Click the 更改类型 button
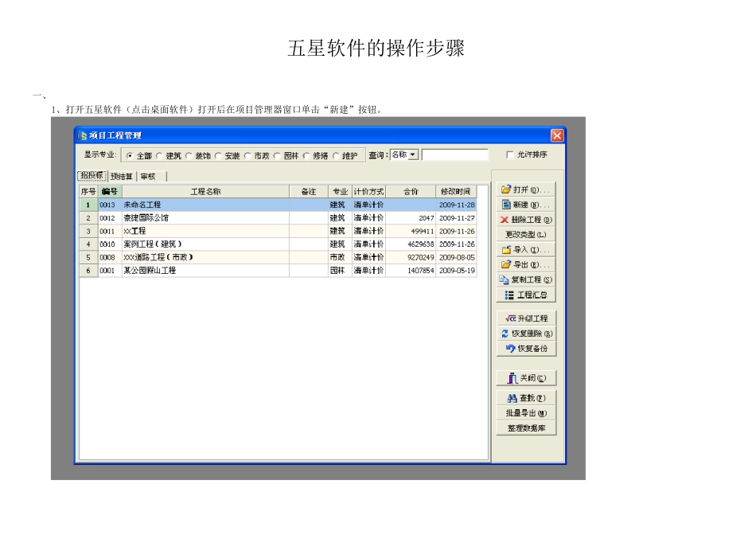Viewport: 756px width, 535px height. tap(526, 234)
